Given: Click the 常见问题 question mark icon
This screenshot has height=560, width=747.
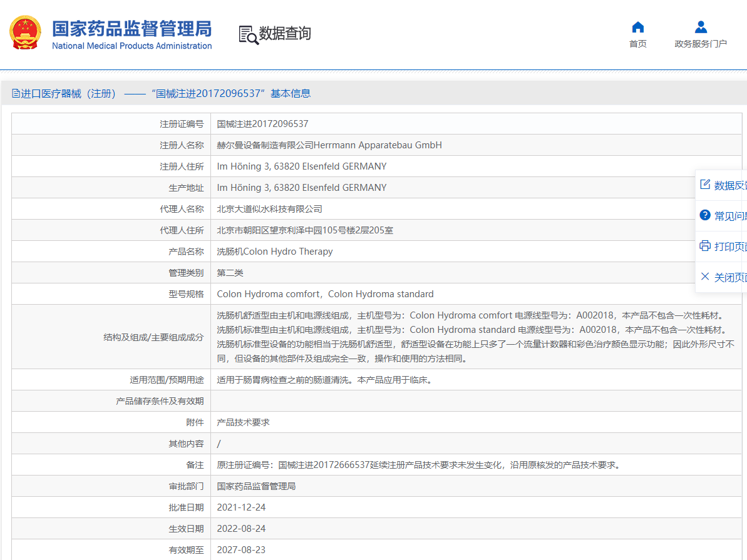Looking at the screenshot, I should (705, 215).
